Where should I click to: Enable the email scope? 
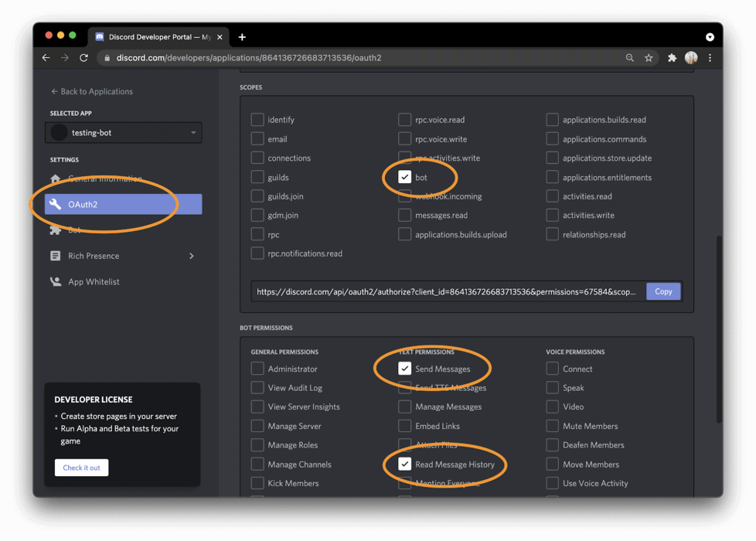(x=257, y=139)
